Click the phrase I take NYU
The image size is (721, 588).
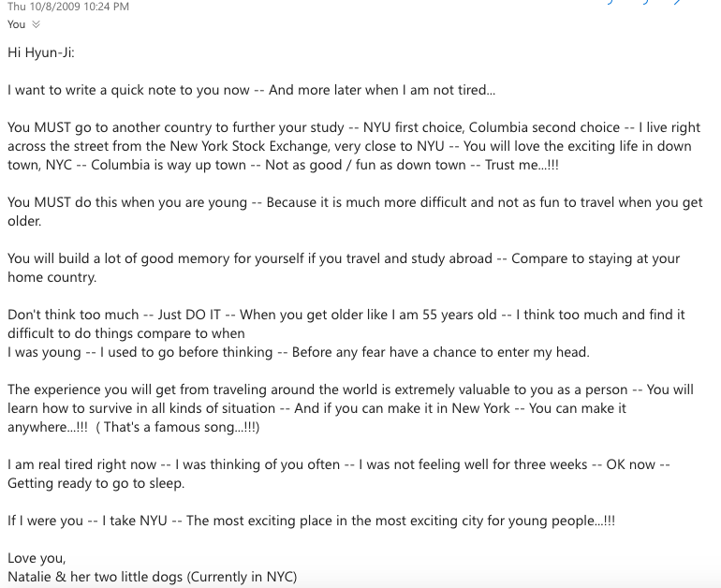point(134,521)
